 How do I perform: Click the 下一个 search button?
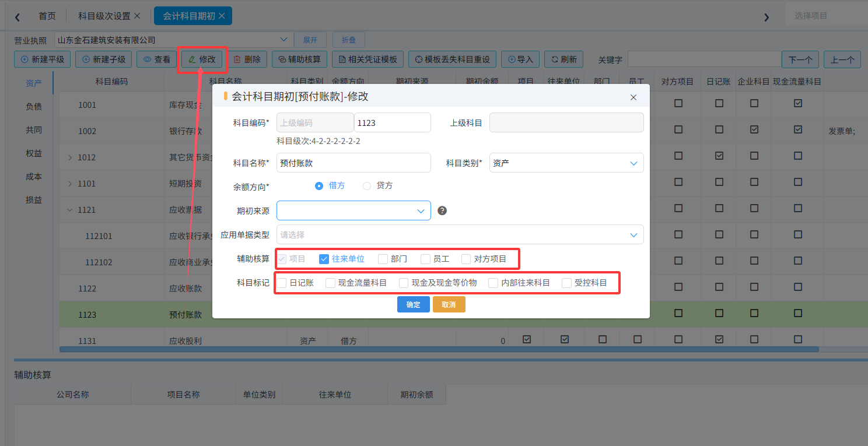click(800, 59)
